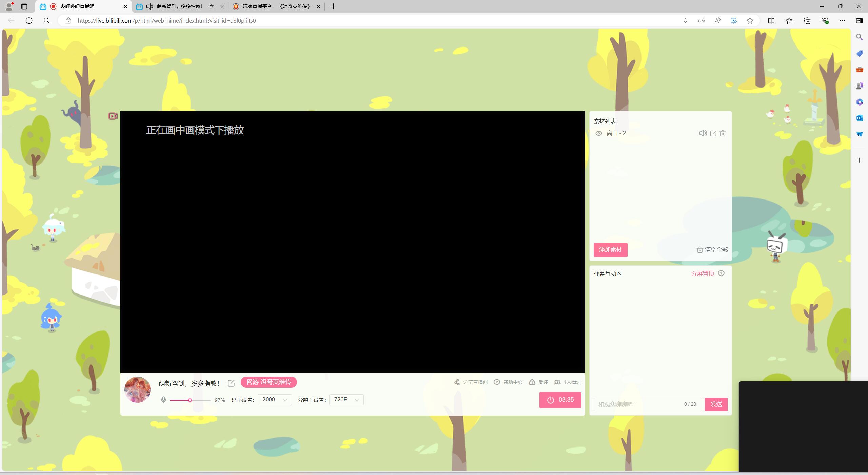Open 帮助中心 help center
This screenshot has height=475, width=868.
click(x=508, y=382)
